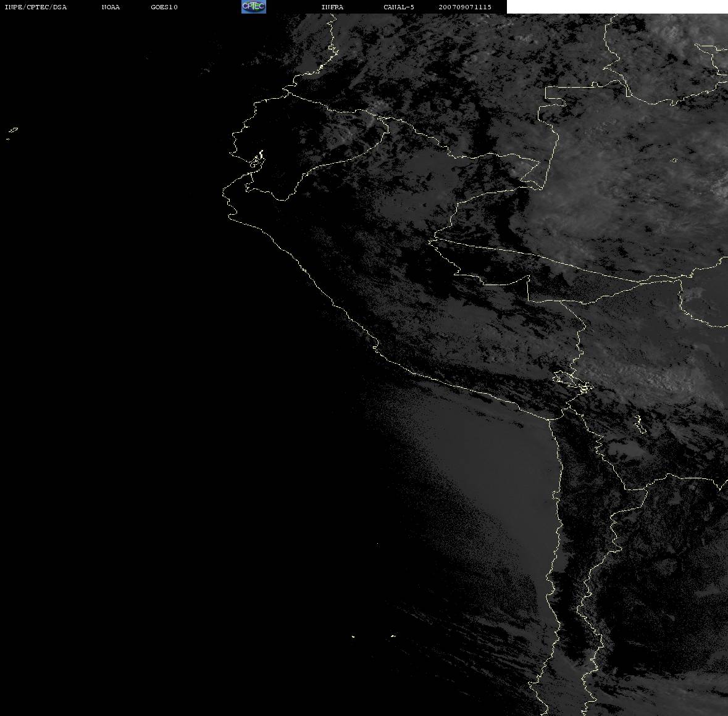The width and height of the screenshot is (728, 716).
Task: Click the 200709071115 timestamp text
Action: pyautogui.click(x=465, y=7)
